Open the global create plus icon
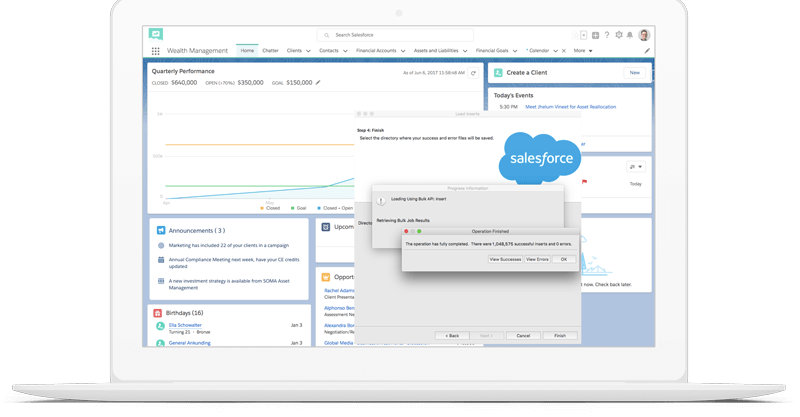This screenshot has width=800, height=417. coord(595,35)
